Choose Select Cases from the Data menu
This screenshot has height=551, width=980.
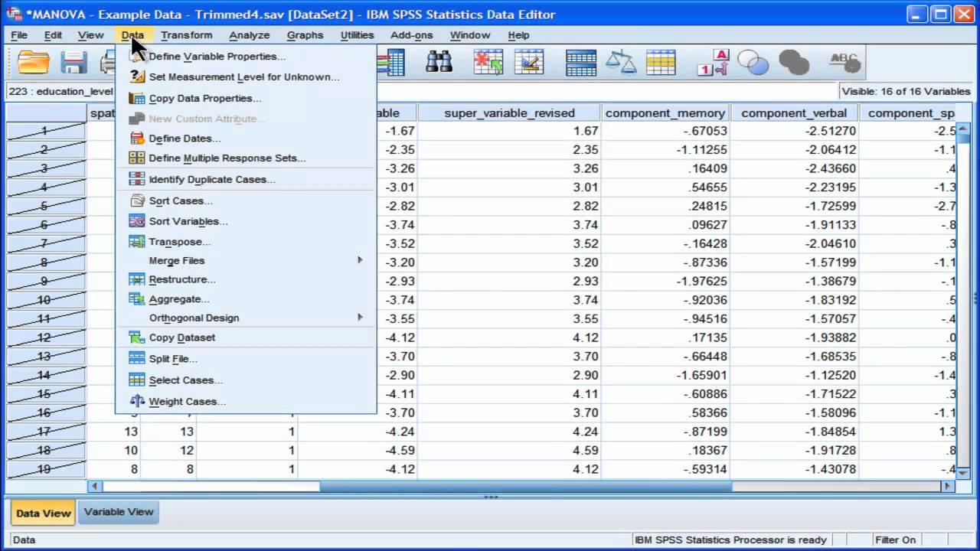tap(185, 380)
